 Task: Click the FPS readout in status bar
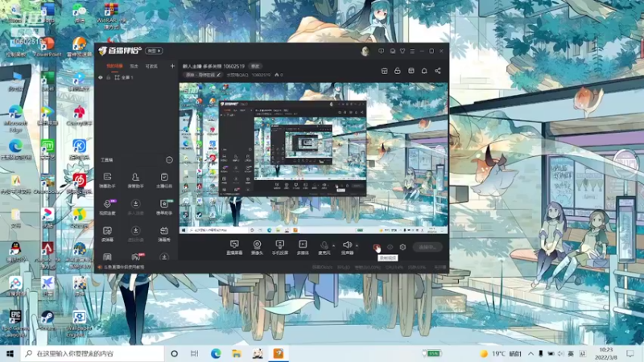[344, 267]
